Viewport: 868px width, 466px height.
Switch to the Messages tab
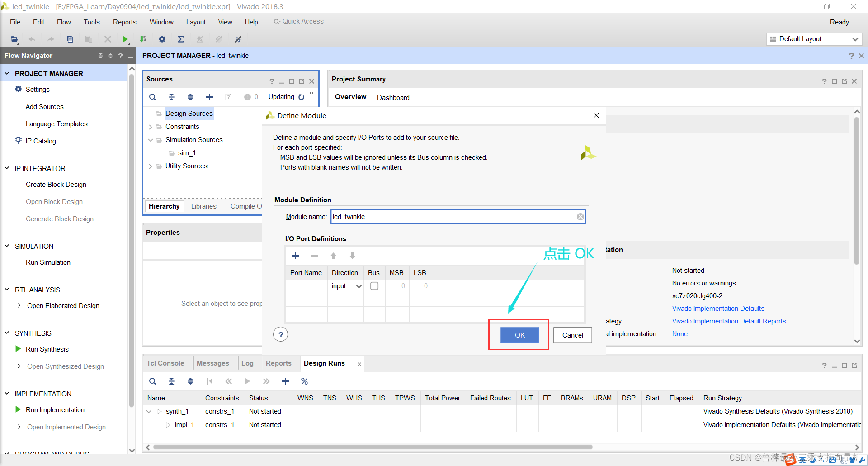click(x=213, y=363)
